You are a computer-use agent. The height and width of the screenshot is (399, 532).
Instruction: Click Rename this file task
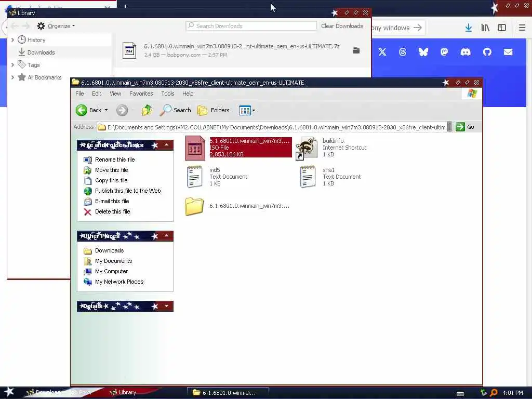115,159
